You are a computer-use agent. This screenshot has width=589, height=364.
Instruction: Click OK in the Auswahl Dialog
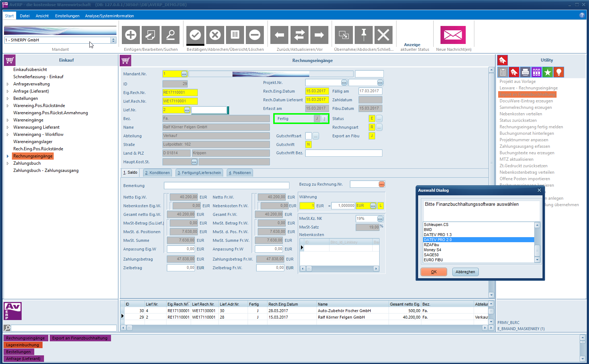pos(434,272)
